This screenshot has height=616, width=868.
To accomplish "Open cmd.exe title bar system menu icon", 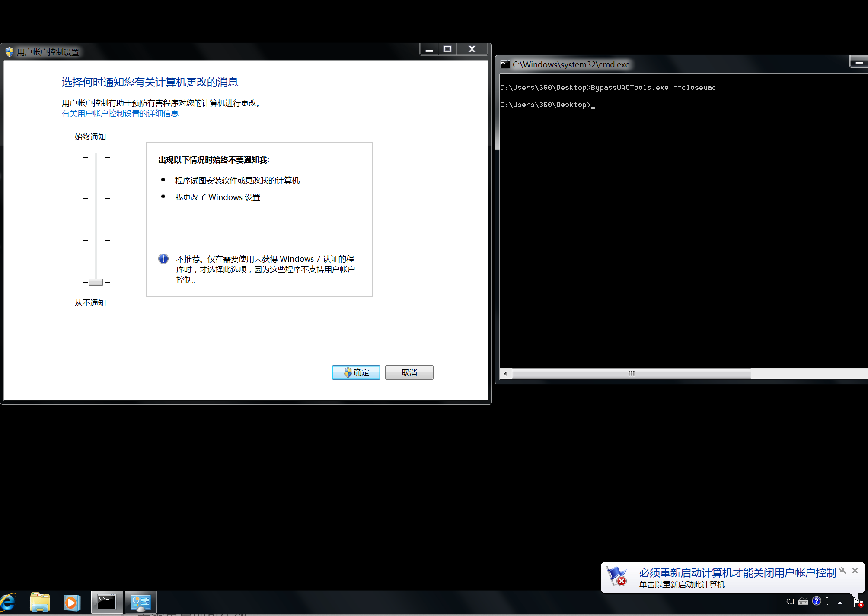I will click(x=504, y=64).
